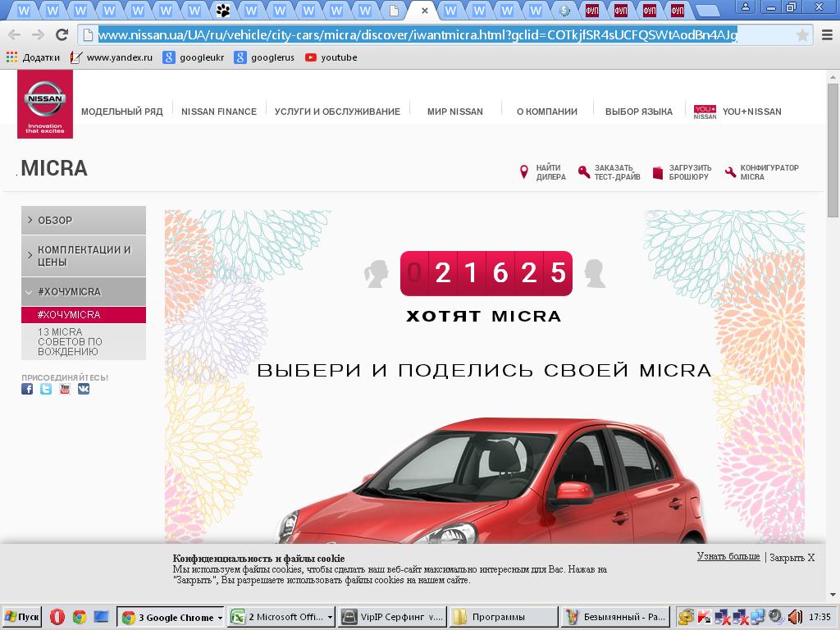This screenshot has width=840, height=630.
Task: Click the Найти дилера link text
Action: pos(550,172)
